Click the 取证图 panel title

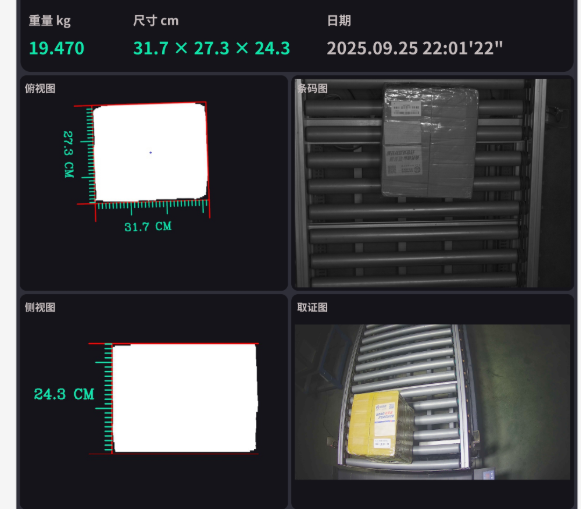tap(312, 307)
